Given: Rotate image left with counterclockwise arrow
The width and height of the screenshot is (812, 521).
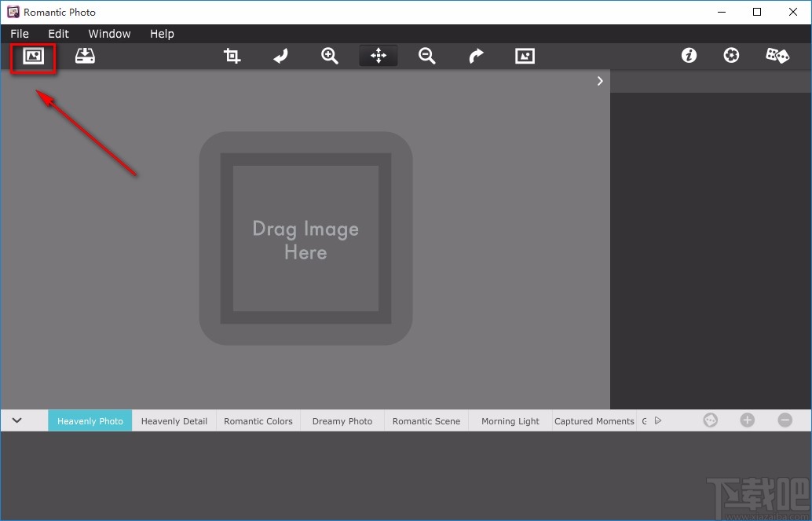Looking at the screenshot, I should click(x=280, y=56).
